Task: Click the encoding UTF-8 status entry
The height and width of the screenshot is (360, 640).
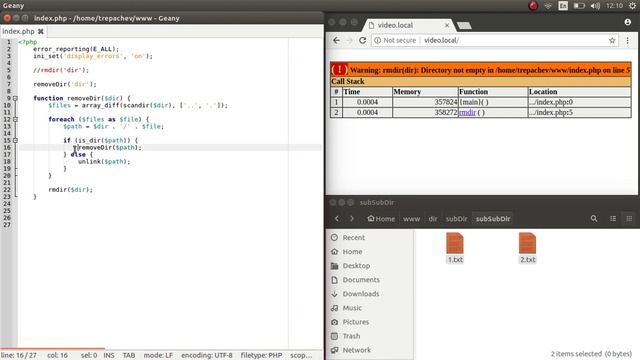Action: (207, 355)
